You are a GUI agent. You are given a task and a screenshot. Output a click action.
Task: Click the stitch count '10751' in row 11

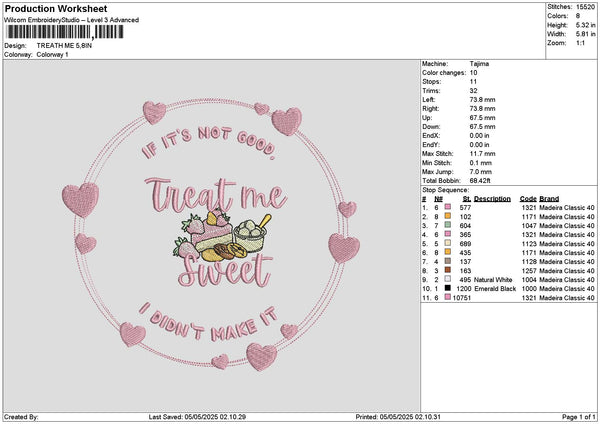point(462,298)
